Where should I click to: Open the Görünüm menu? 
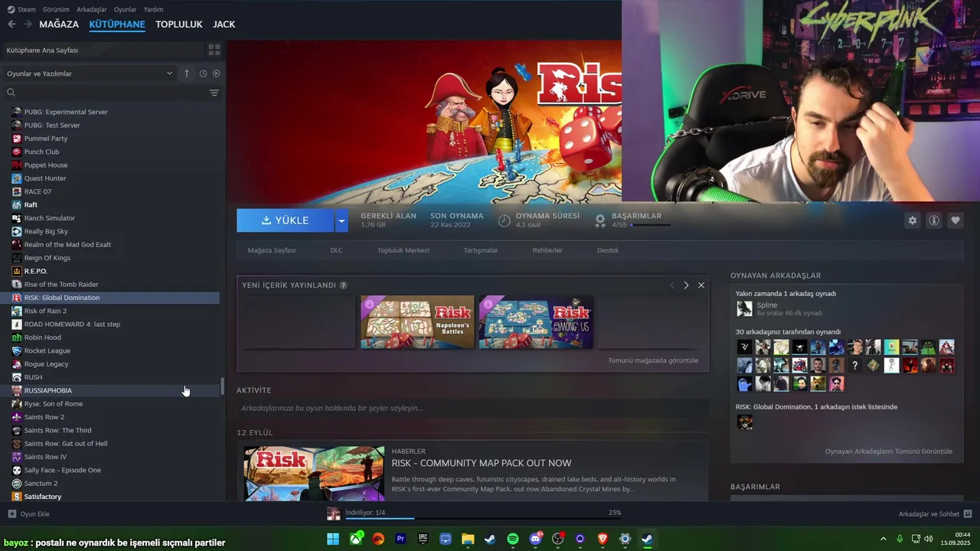click(x=56, y=9)
